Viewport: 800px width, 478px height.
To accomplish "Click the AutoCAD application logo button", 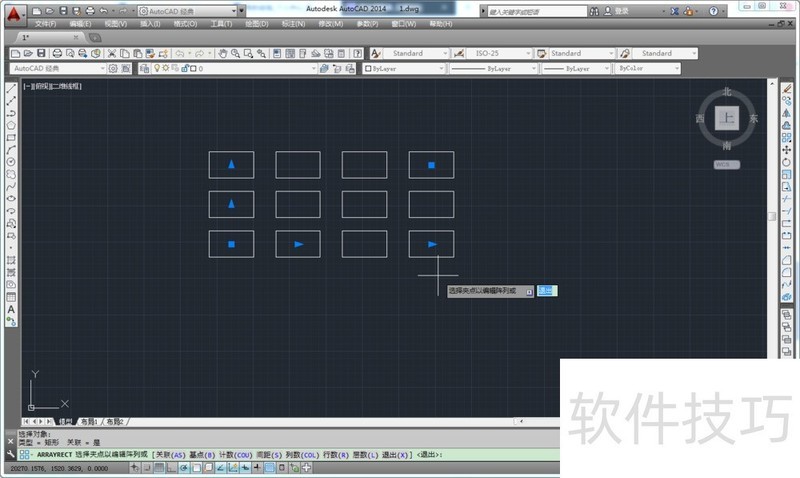I will pos(14,14).
